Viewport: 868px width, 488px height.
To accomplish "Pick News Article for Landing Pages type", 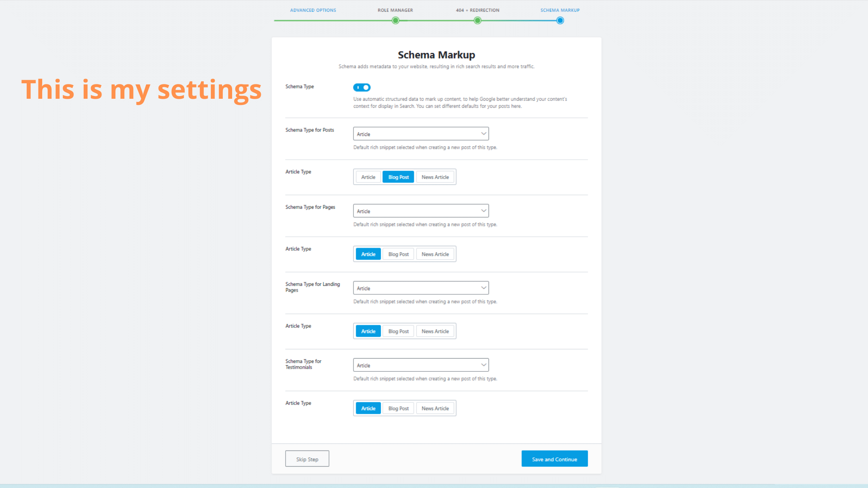I will [x=435, y=331].
